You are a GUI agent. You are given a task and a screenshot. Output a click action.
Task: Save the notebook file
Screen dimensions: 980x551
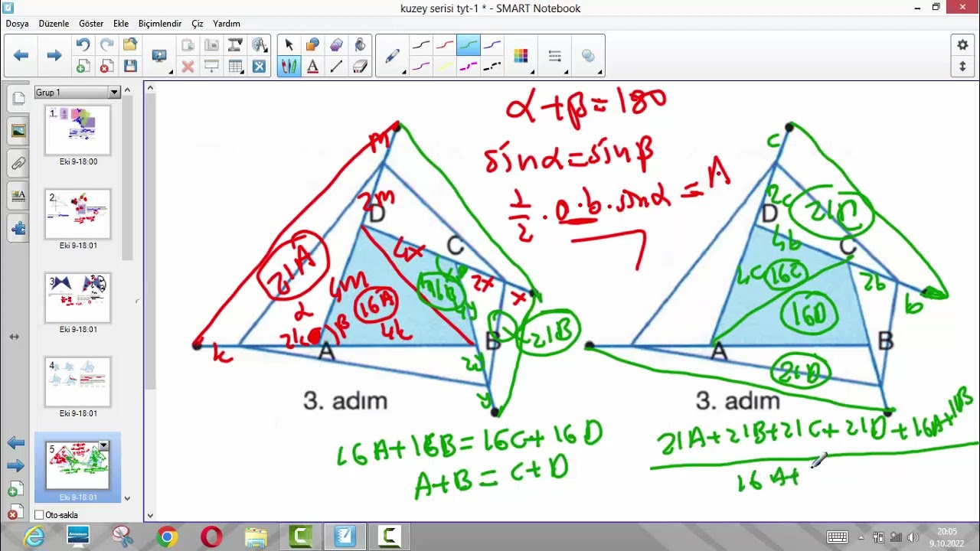130,67
